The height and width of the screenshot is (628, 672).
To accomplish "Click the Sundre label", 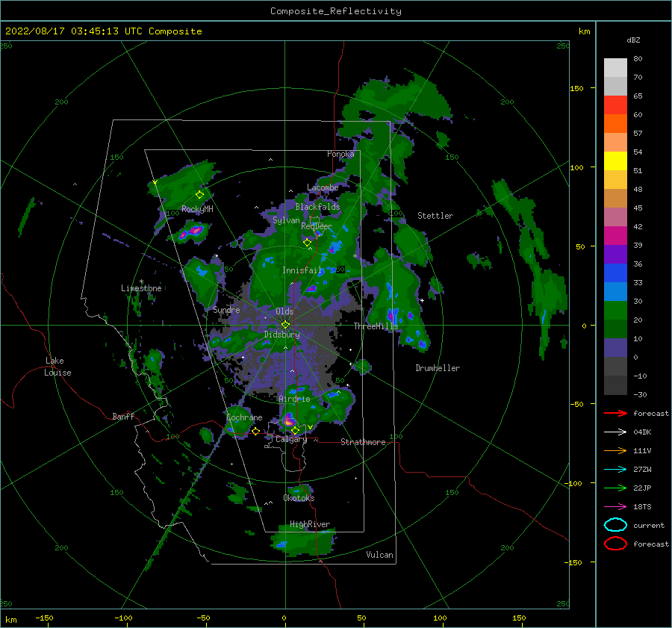I will 227,310.
